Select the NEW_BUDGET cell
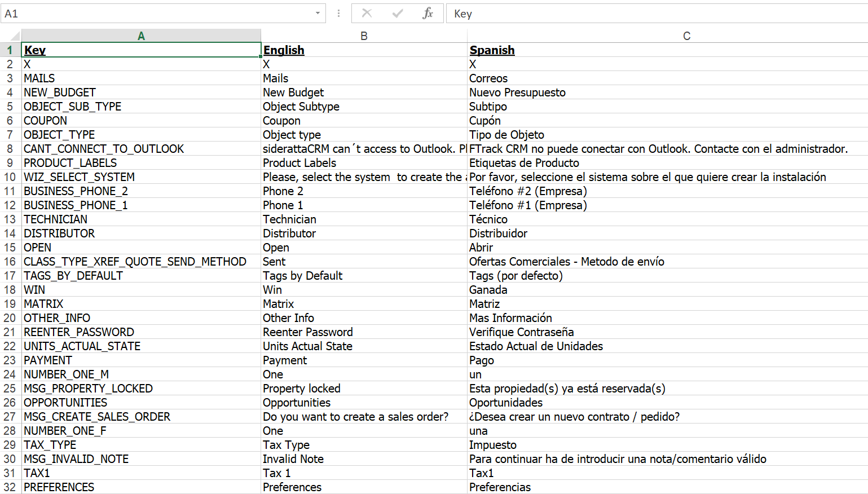 point(141,92)
